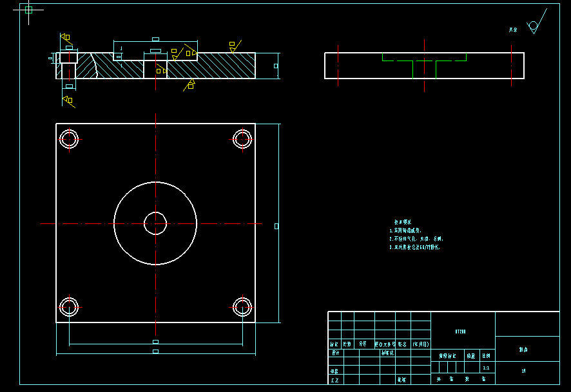Select the 批准 cell in the bottom title row

pos(402,380)
